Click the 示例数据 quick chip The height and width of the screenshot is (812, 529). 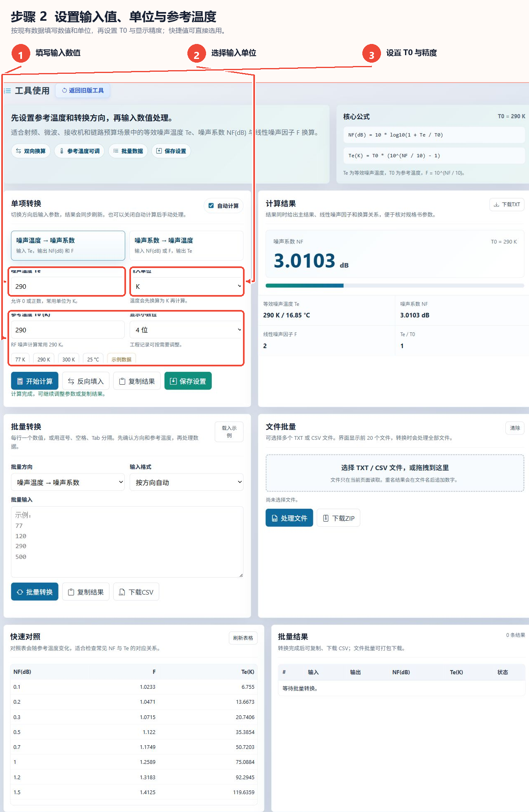pos(121,359)
